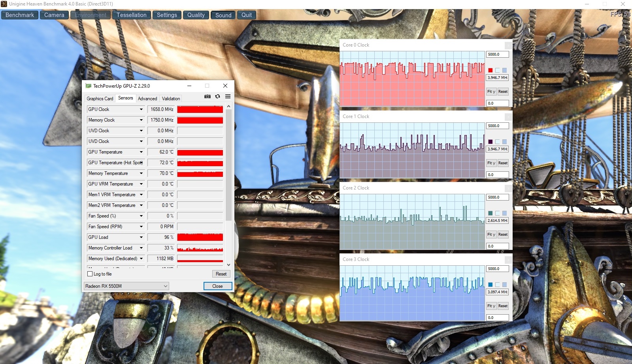The height and width of the screenshot is (364, 632).
Task: Expand the Mem2 VRM Temperature dropdown
Action: 141,205
